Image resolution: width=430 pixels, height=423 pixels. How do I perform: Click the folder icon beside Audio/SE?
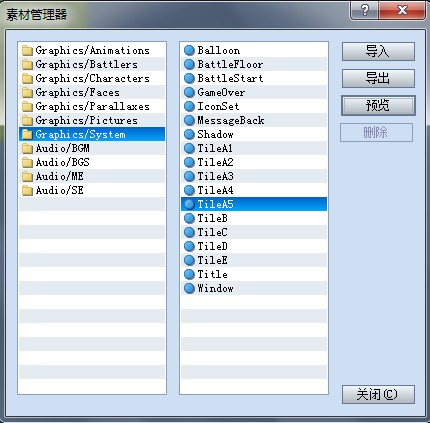(27, 190)
